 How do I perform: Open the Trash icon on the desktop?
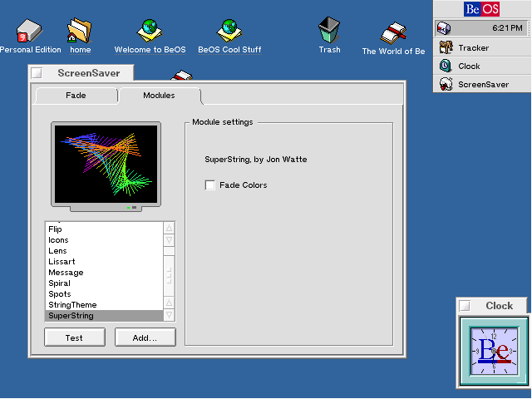click(329, 30)
